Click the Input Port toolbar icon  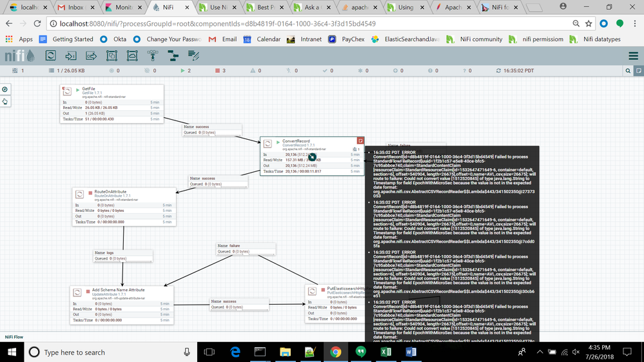tap(71, 56)
